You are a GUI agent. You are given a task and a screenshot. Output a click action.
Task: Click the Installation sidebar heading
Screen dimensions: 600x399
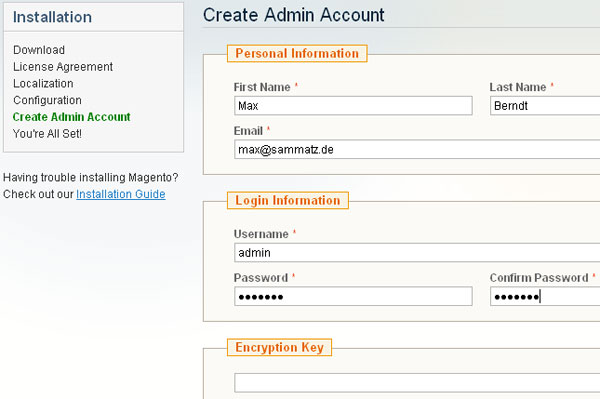coord(52,17)
